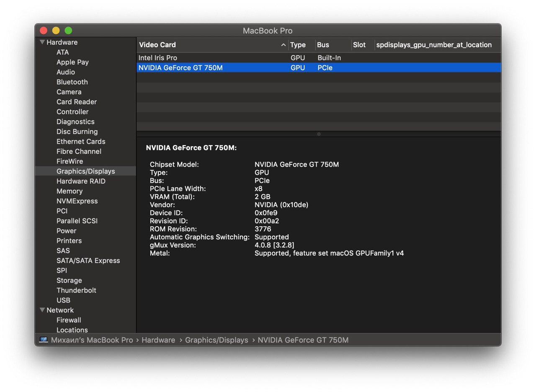Image resolution: width=536 pixels, height=392 pixels.
Task: Select Controller in the sidebar
Action: (72, 112)
